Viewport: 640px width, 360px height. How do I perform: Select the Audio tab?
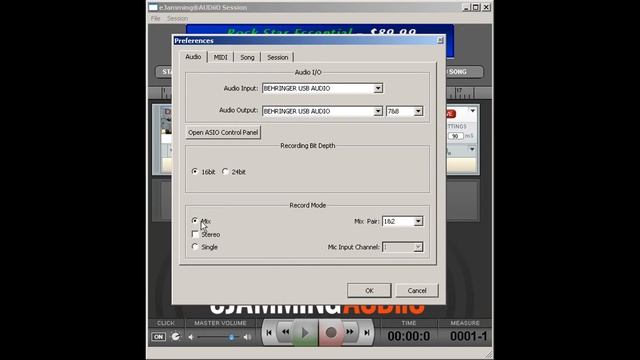coord(193,57)
